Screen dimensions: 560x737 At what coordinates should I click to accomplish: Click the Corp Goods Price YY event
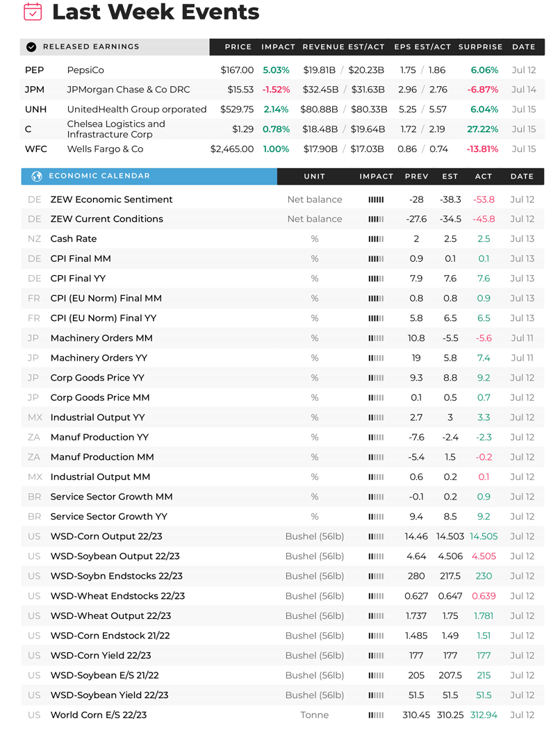tap(97, 378)
